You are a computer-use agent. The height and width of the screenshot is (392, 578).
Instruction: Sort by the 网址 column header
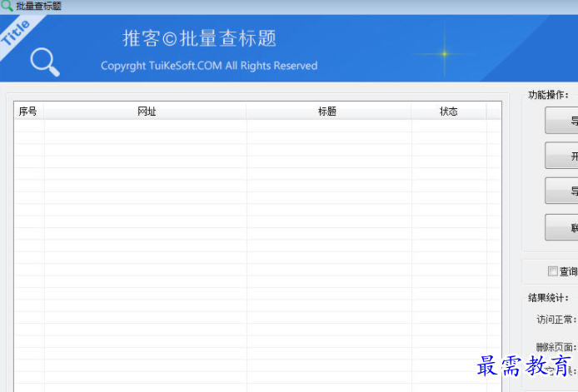[x=146, y=111]
